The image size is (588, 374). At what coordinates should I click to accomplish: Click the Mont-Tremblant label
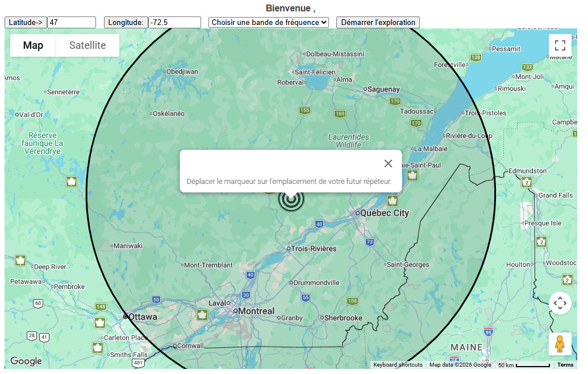click(x=208, y=265)
